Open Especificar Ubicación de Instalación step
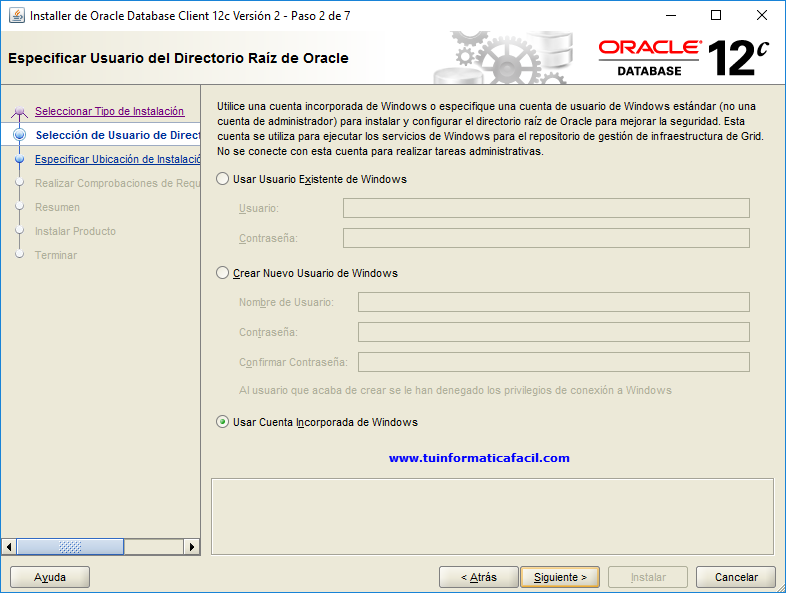The image size is (786, 593). 117,159
